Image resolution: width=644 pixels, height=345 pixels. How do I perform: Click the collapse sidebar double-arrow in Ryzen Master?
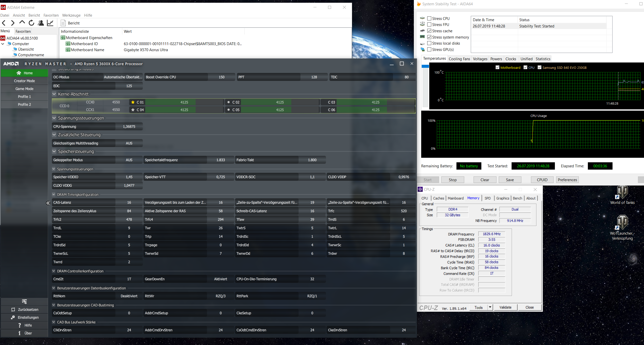48,203
